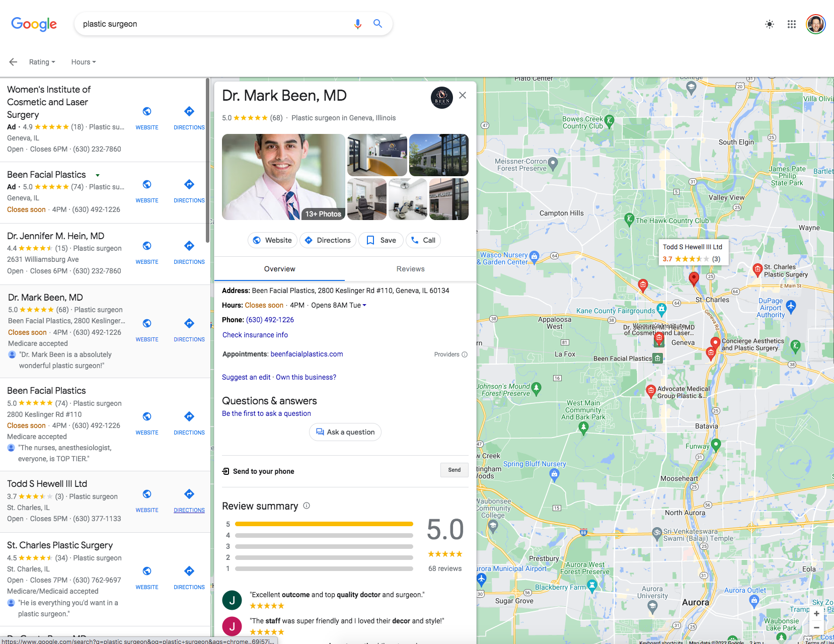Click the voice search microphone icon

click(357, 24)
